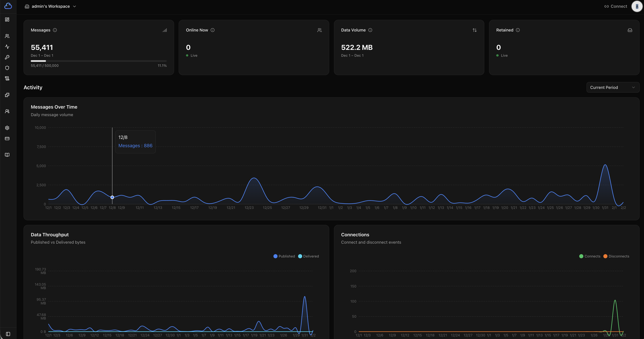
Task: Open the Dashboard grid icon in sidebar
Action: pyautogui.click(x=7, y=20)
